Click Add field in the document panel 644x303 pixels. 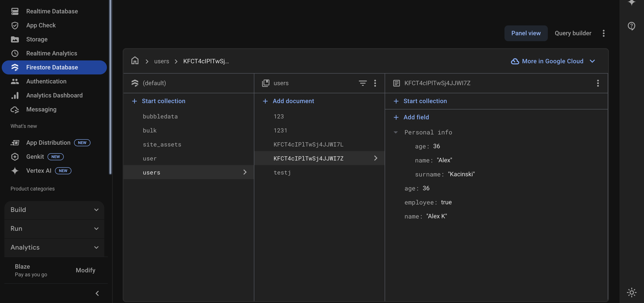click(x=416, y=117)
